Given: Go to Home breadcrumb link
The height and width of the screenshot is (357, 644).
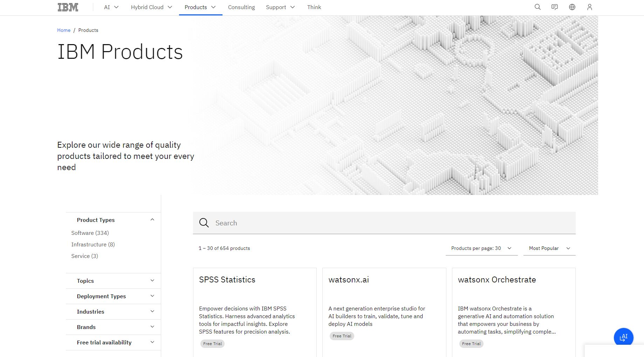Looking at the screenshot, I should tap(64, 30).
